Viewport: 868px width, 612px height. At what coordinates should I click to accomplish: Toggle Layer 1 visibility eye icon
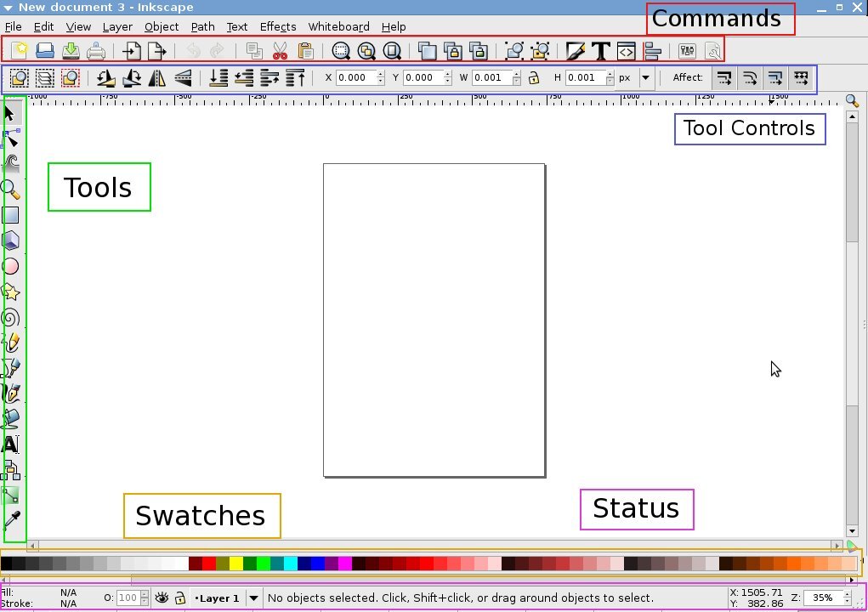[x=162, y=598]
